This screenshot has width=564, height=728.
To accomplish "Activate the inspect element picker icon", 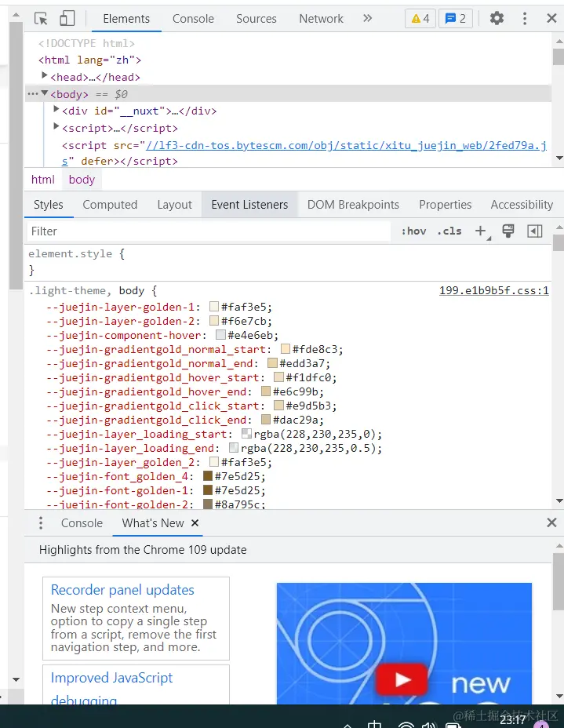I will (41, 19).
